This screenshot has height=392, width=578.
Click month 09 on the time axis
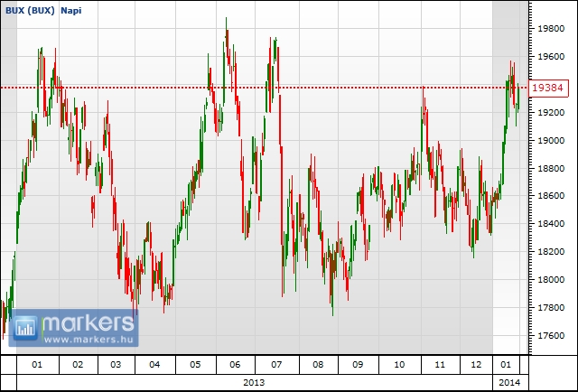coord(358,365)
